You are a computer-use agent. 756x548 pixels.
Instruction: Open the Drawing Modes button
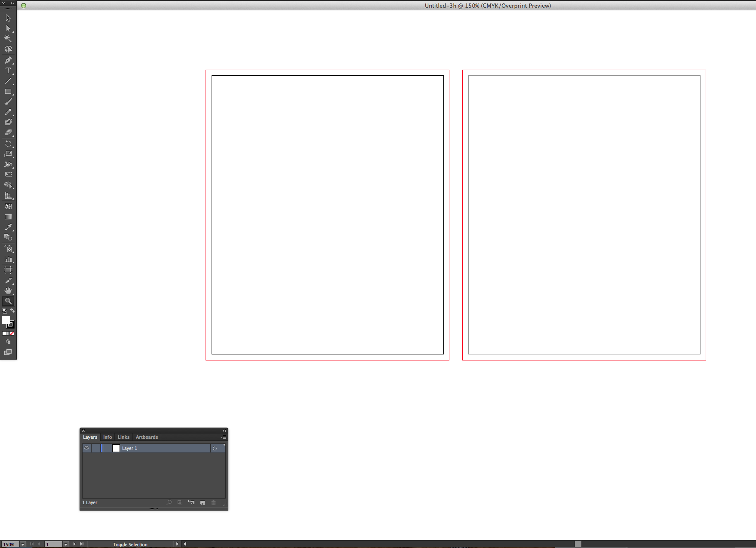pyautogui.click(x=8, y=342)
